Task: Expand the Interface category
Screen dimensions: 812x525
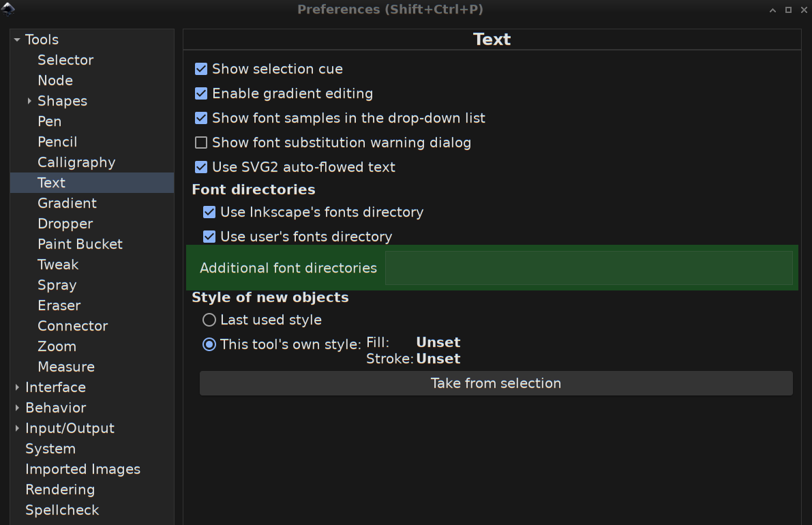Action: click(17, 387)
